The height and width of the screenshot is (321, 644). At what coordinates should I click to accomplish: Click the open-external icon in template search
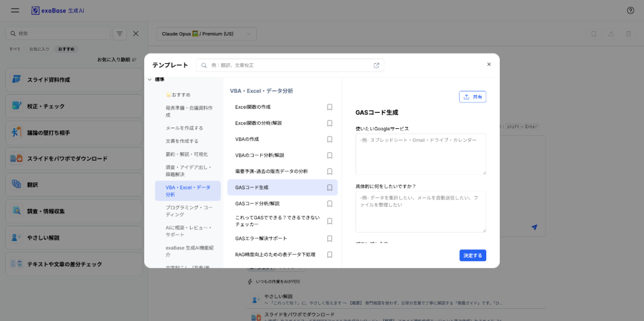click(x=376, y=65)
